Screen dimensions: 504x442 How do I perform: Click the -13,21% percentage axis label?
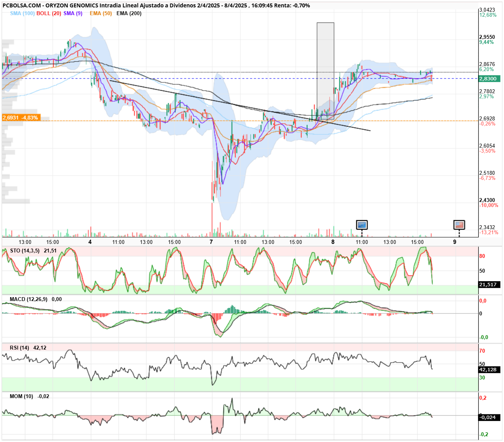489,232
